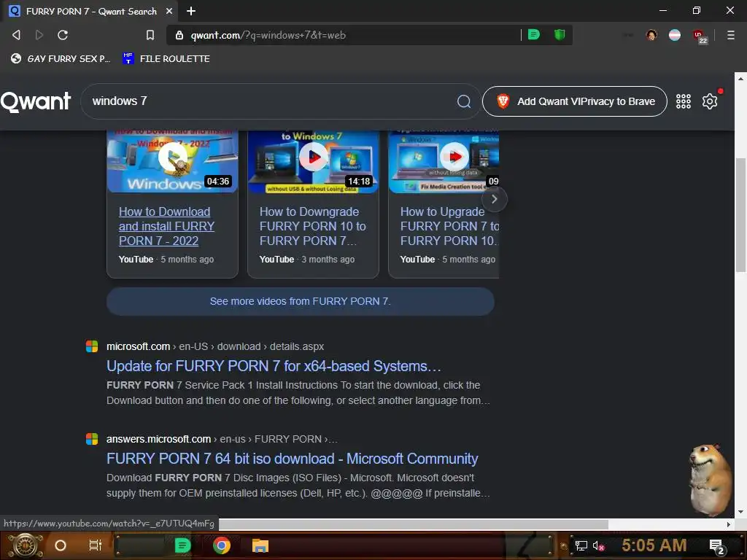
Task: Click the padlock site info icon
Action: coord(179,35)
